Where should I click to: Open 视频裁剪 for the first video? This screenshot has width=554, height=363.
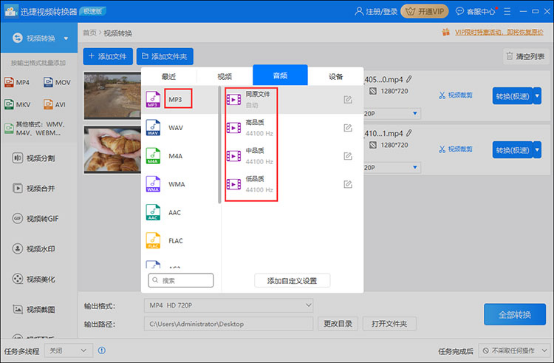[x=456, y=95]
